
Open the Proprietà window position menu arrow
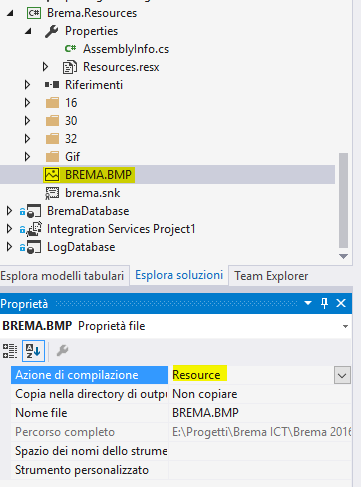pyautogui.click(x=308, y=303)
